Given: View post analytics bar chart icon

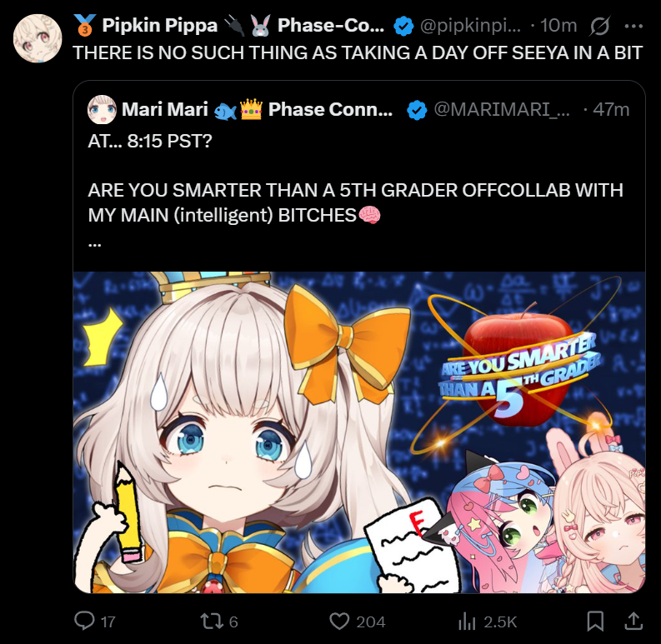Looking at the screenshot, I should click(x=467, y=622).
